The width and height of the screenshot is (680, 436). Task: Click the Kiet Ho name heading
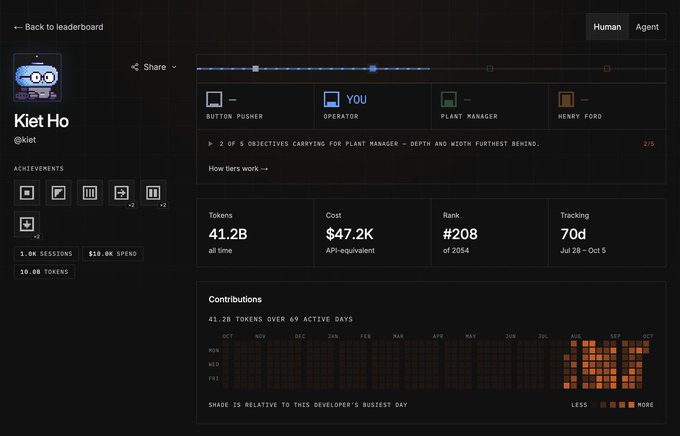(41, 121)
